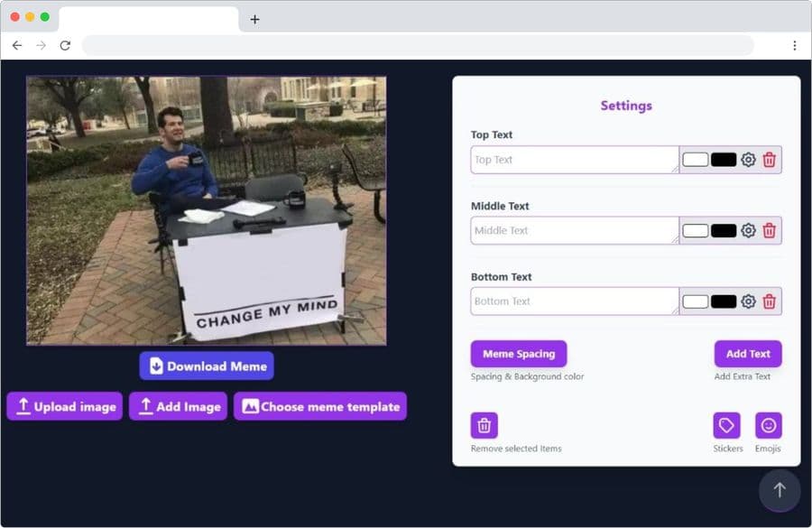
Task: Select the Change My Mind meme image
Action: [x=206, y=210]
